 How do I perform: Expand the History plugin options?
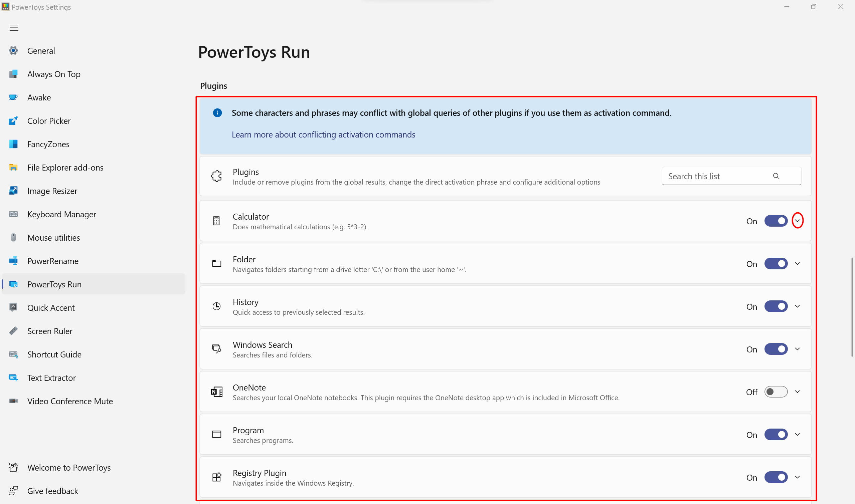798,306
